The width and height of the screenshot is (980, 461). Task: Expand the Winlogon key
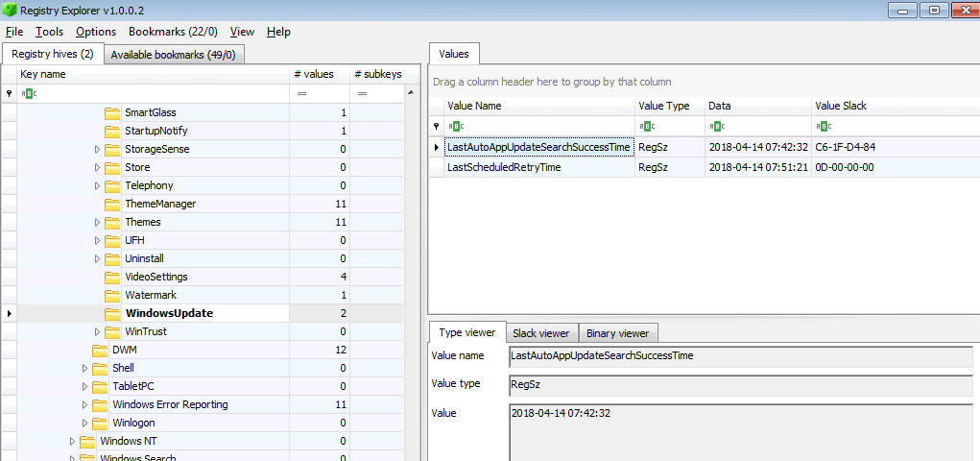click(84, 423)
